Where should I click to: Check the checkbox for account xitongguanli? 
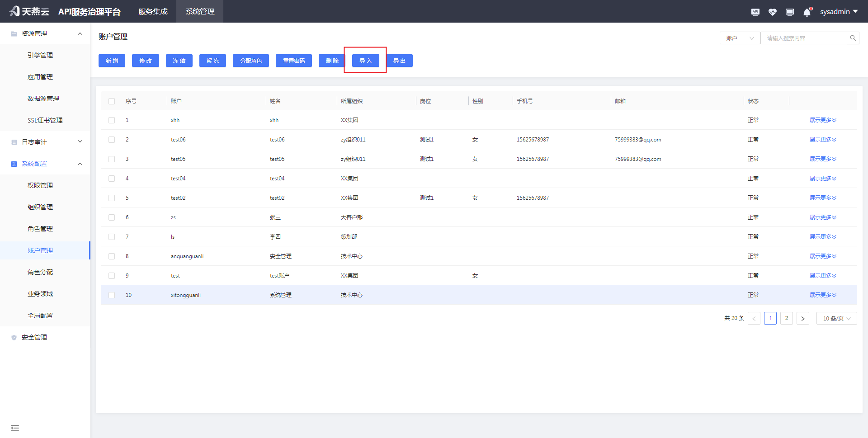[111, 295]
